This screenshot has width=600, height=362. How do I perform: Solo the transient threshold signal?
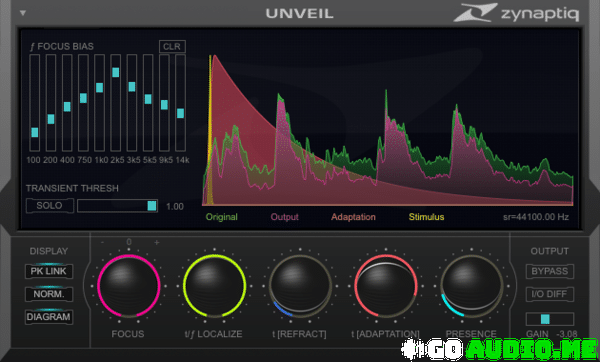point(49,205)
